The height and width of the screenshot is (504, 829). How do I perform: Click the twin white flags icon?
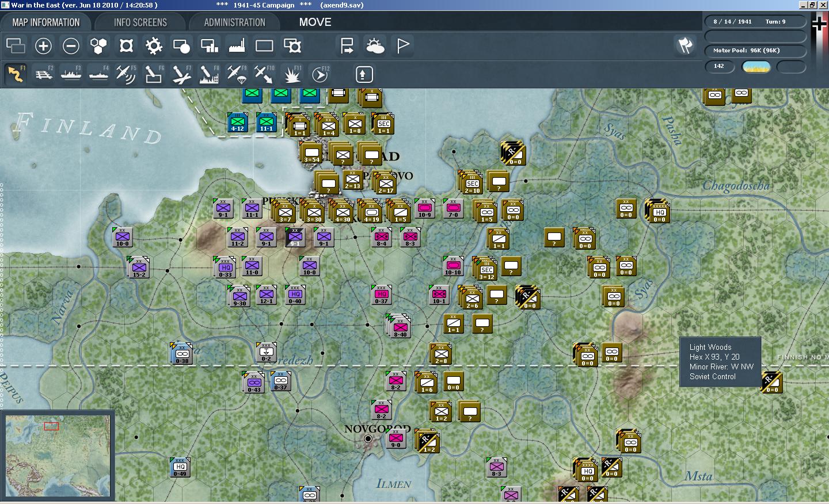tap(685, 45)
